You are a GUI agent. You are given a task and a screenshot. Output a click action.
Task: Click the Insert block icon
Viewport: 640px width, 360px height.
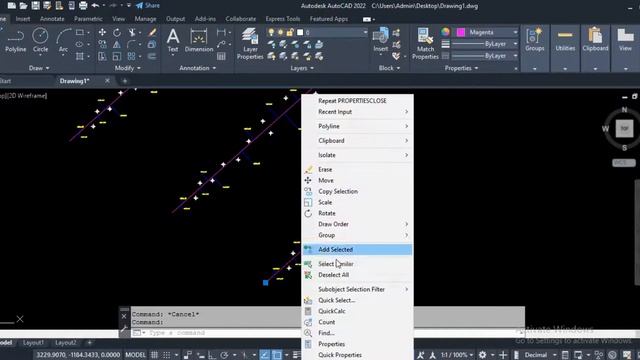click(x=380, y=39)
